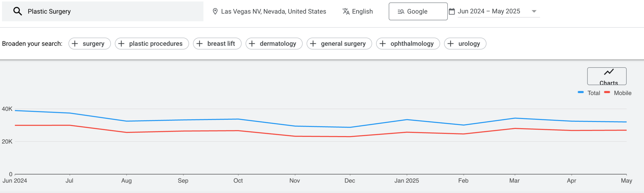Click the search magnifier icon
Image resolution: width=644 pixels, height=193 pixels.
(17, 11)
